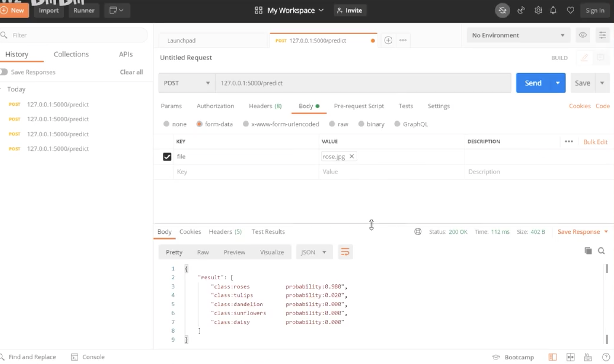Open the settings gear icon

click(538, 10)
